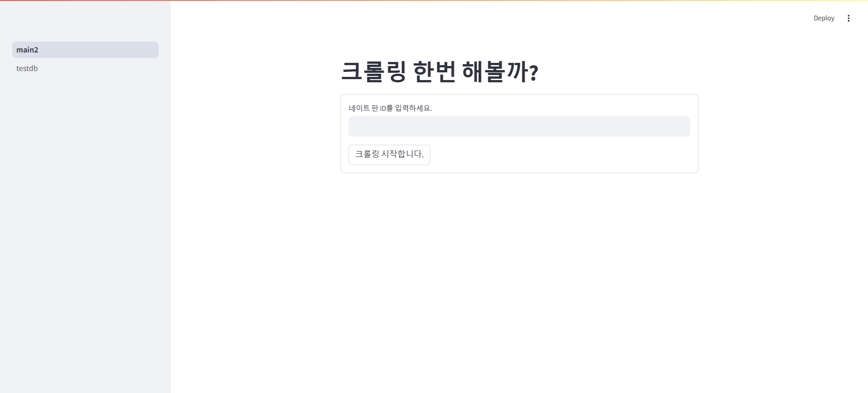Screen dimensions: 868x393
Task: Click the Deploy button
Action: click(824, 18)
